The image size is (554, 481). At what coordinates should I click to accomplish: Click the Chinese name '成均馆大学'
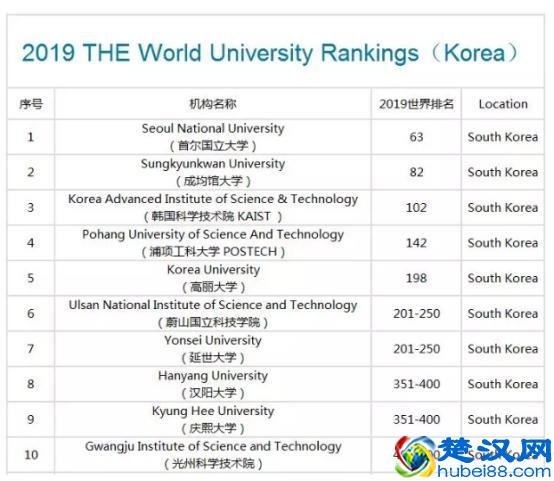213,181
